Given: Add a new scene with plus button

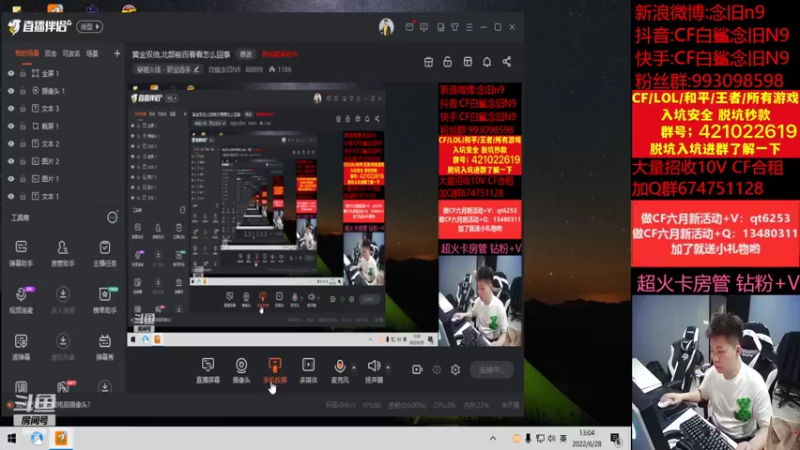Looking at the screenshot, I should point(117,54).
